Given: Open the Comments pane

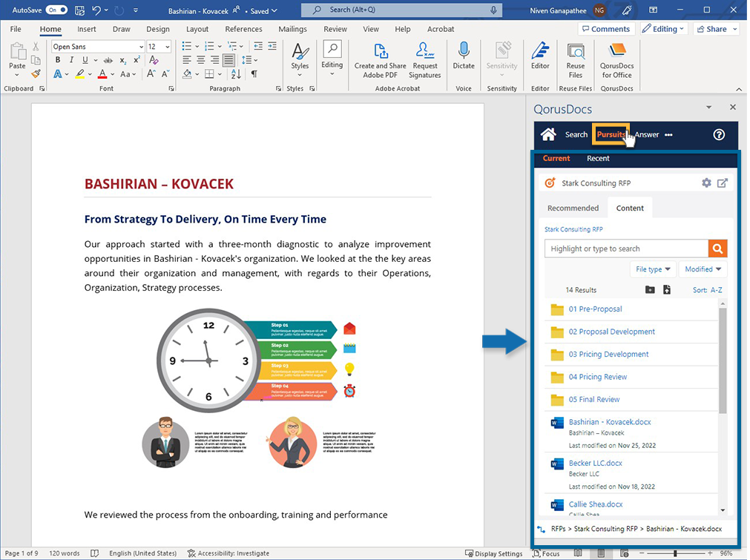Looking at the screenshot, I should (x=606, y=29).
